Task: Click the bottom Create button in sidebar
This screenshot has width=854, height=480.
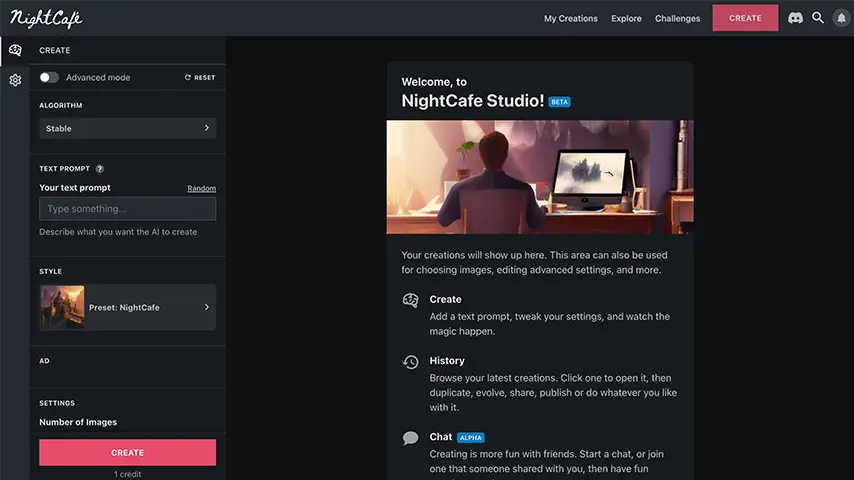Action: click(127, 453)
